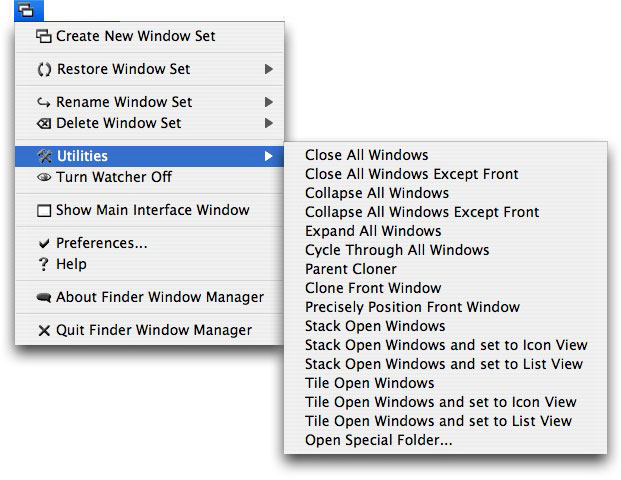
Task: Select Cycle Through All Windows
Action: click(x=446, y=250)
